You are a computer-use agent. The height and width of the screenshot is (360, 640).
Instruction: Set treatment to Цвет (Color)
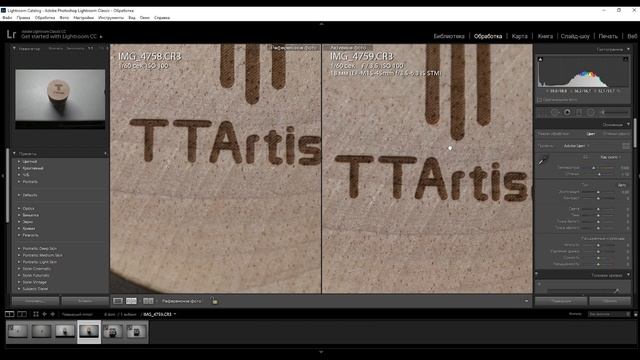(x=590, y=134)
